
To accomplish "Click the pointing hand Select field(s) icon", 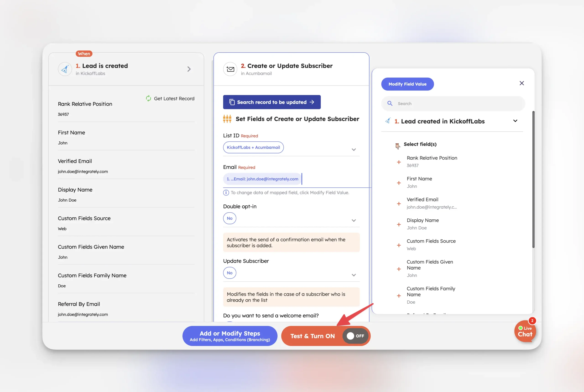I will [397, 146].
